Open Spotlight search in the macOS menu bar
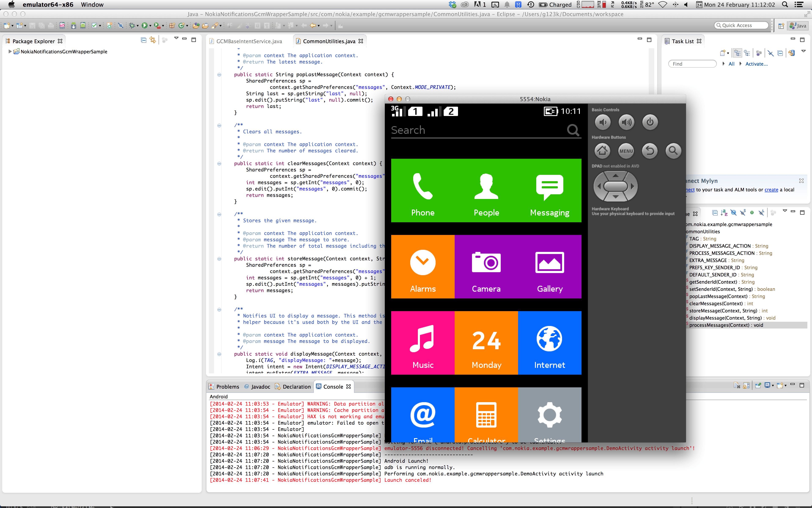This screenshot has height=508, width=812. tap(785, 5)
